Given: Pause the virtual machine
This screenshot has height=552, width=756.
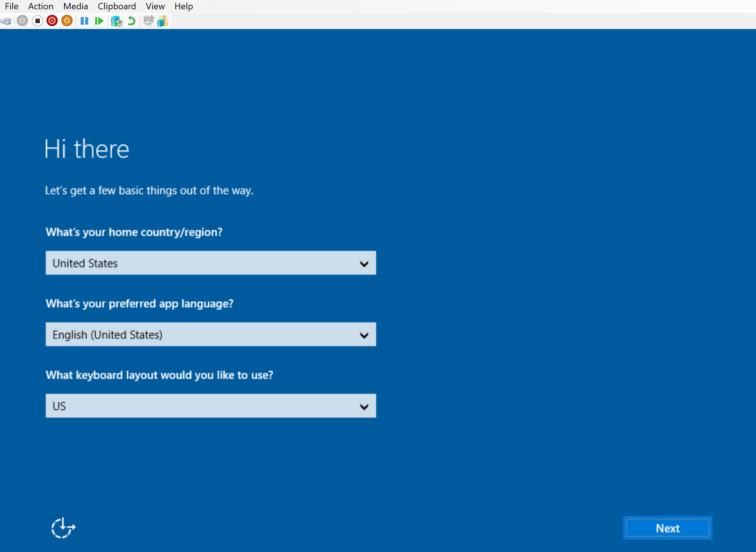Looking at the screenshot, I should tap(84, 21).
